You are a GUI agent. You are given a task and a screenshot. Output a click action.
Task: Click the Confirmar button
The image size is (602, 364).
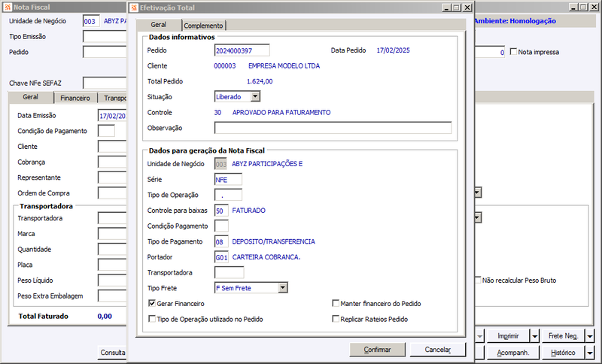click(x=378, y=350)
